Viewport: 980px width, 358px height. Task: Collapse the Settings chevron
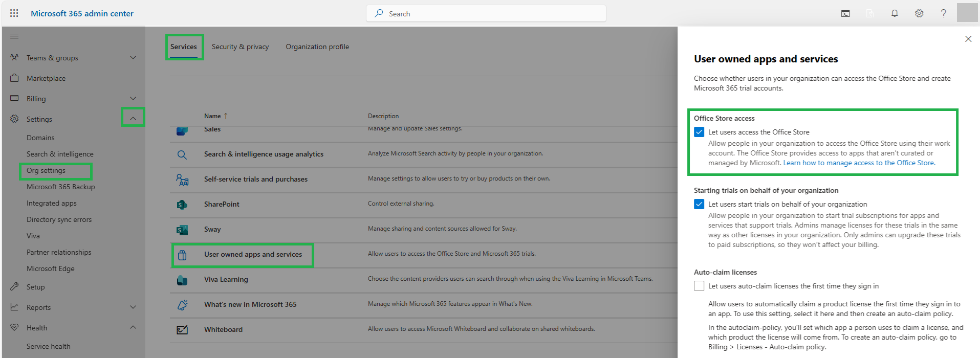[133, 118]
